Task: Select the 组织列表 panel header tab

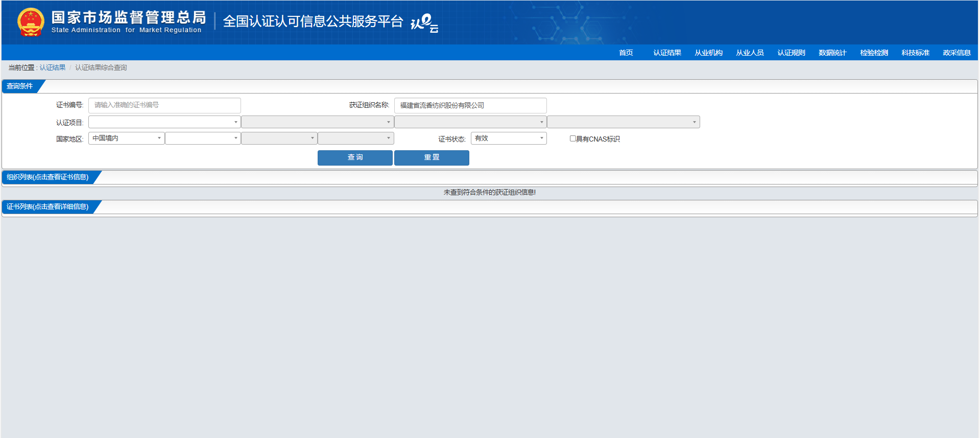Action: [x=48, y=177]
